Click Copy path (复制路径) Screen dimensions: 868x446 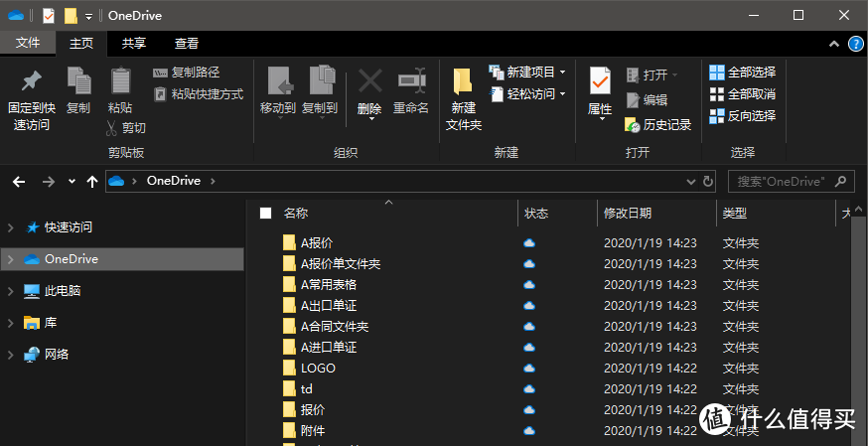point(187,72)
